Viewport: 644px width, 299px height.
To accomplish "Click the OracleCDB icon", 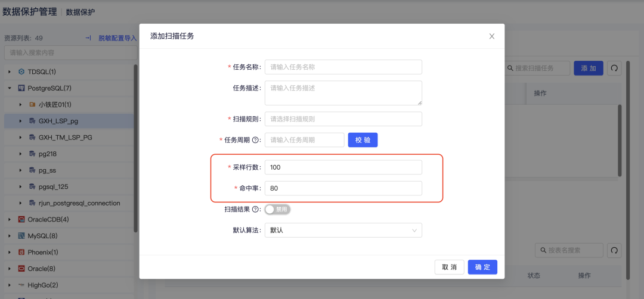I will point(21,219).
